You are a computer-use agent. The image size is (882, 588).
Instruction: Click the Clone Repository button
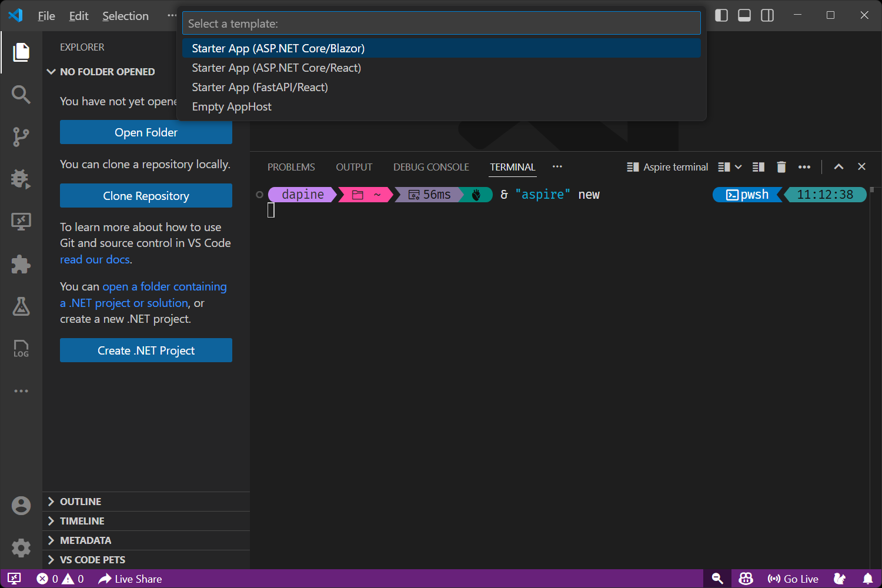click(x=145, y=195)
